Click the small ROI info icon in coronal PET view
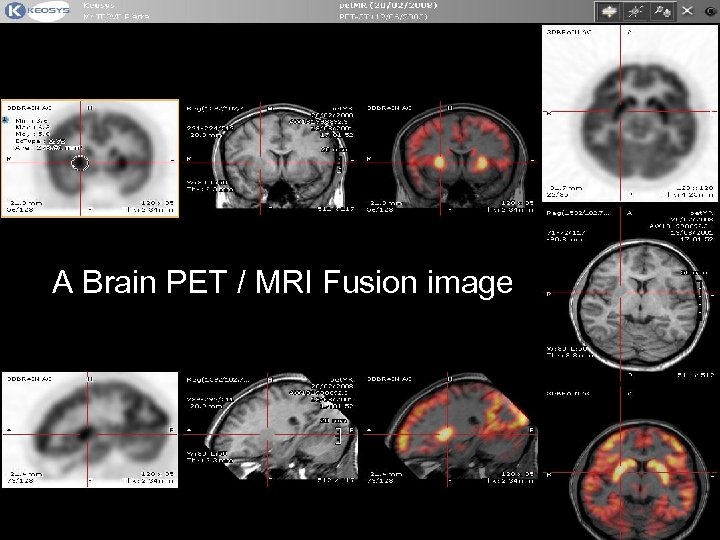720x540 pixels. [x=6, y=119]
